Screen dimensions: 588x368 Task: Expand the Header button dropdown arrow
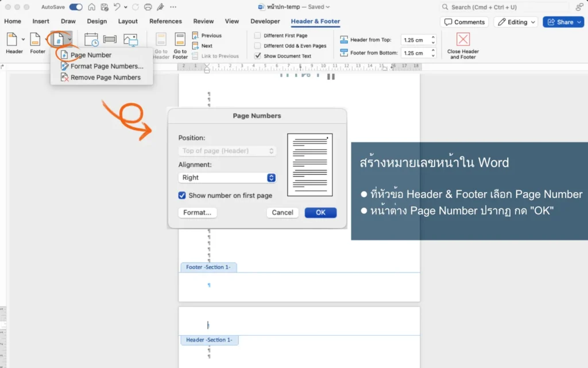click(x=23, y=39)
